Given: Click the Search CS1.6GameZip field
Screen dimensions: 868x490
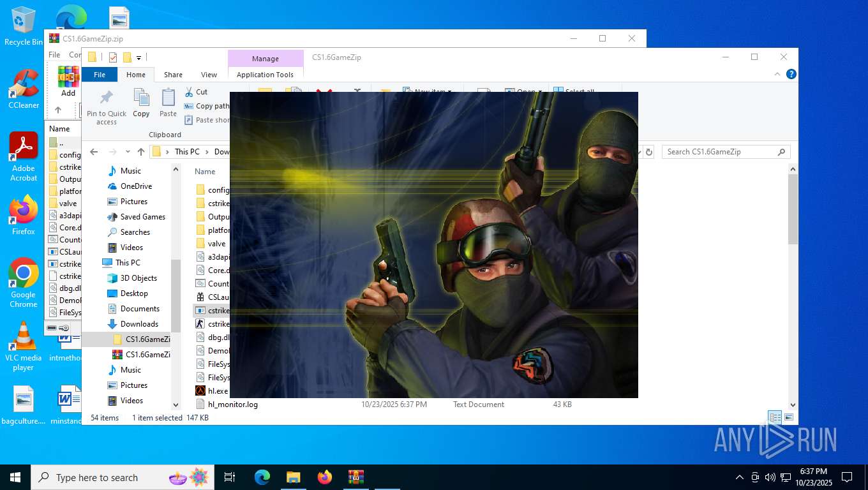Looking at the screenshot, I should tap(726, 152).
